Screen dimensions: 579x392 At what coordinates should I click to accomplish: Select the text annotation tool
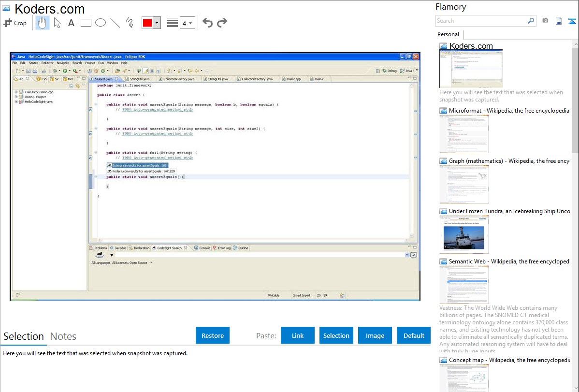(71, 23)
